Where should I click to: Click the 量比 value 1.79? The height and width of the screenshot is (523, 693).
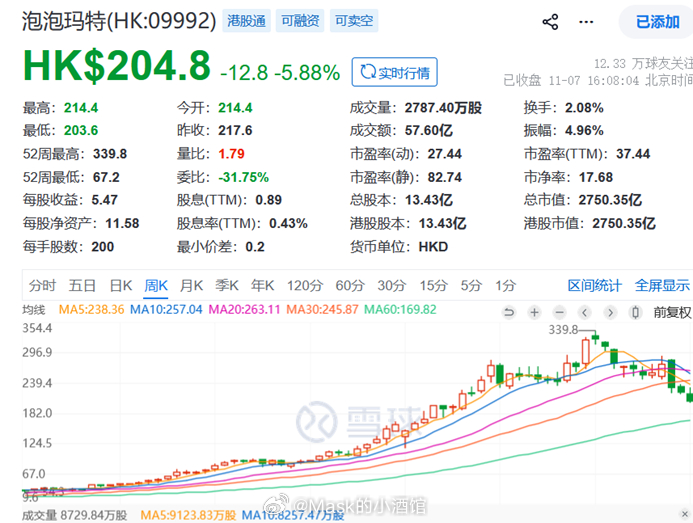pos(231,154)
